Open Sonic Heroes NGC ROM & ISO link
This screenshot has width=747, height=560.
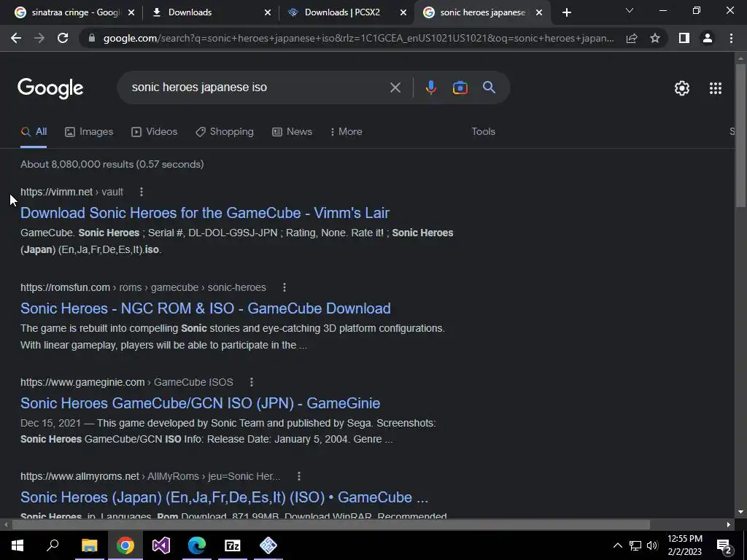click(x=205, y=308)
